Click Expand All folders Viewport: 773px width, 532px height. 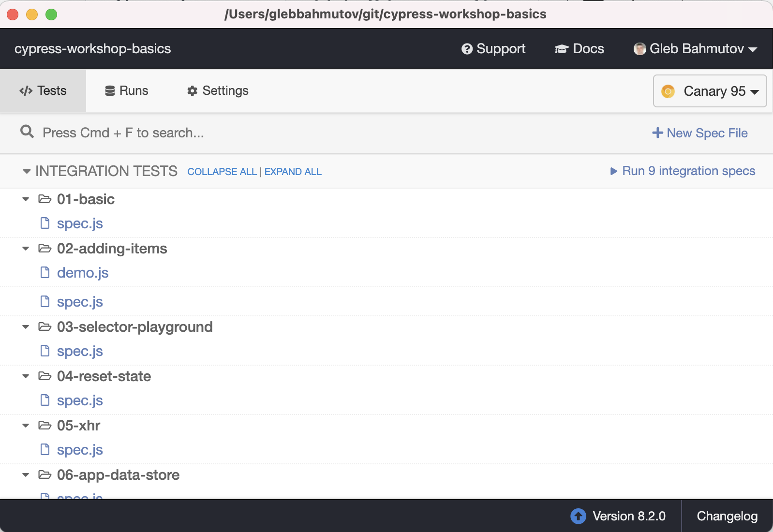click(x=293, y=172)
